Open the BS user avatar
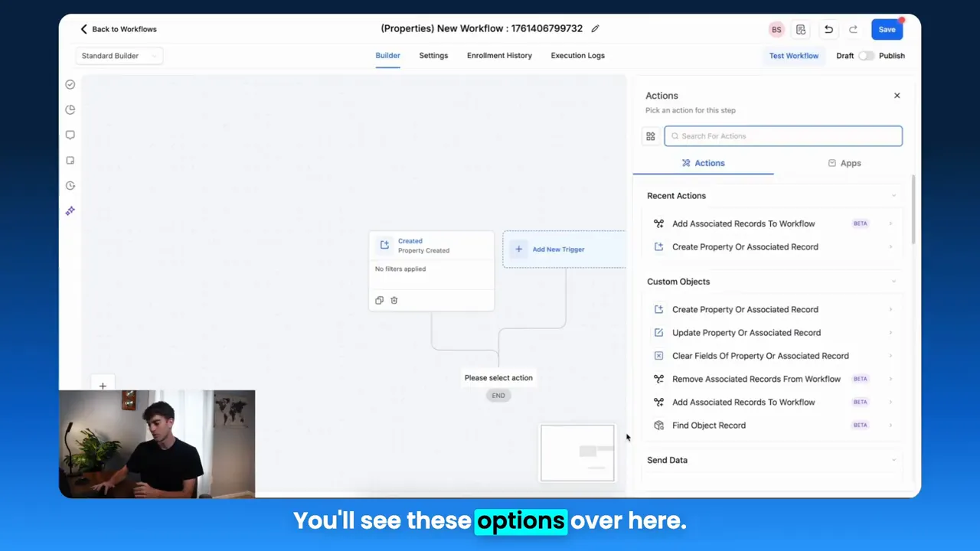Image resolution: width=980 pixels, height=551 pixels. click(776, 29)
